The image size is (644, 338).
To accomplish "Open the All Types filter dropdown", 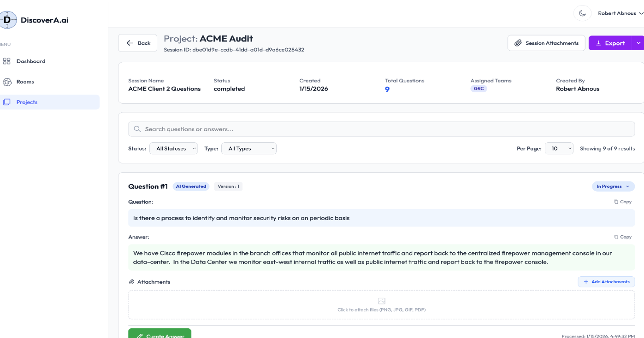I will (x=249, y=148).
